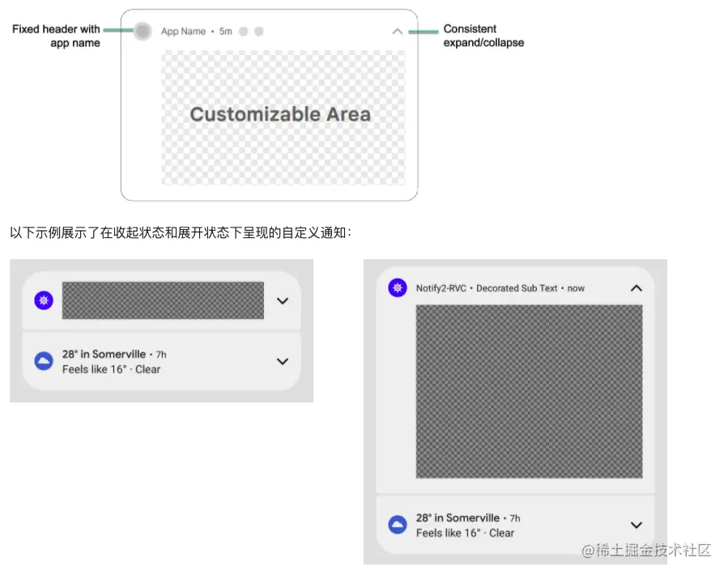This screenshot has height=575, width=728.
Task: Expand the weather notification in left panel
Action: (283, 361)
